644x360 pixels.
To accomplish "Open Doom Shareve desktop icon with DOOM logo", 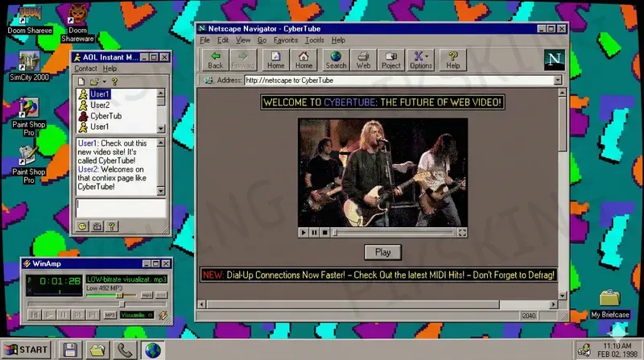I will click(x=30, y=21).
